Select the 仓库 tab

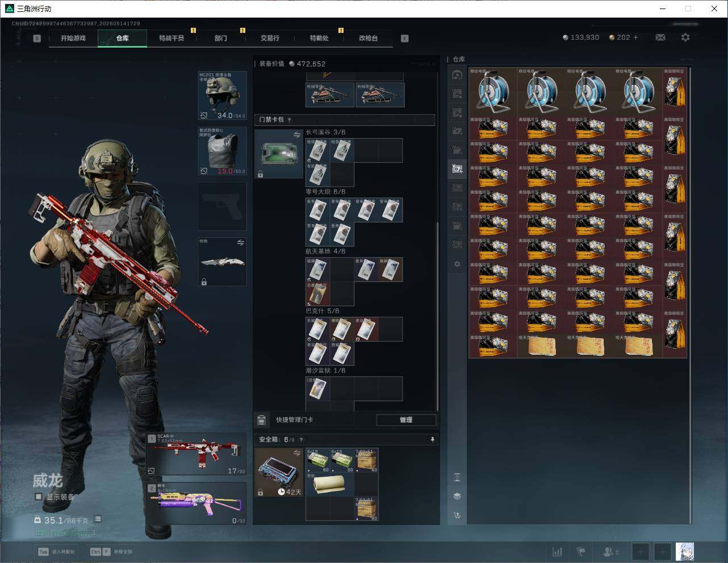click(x=122, y=38)
